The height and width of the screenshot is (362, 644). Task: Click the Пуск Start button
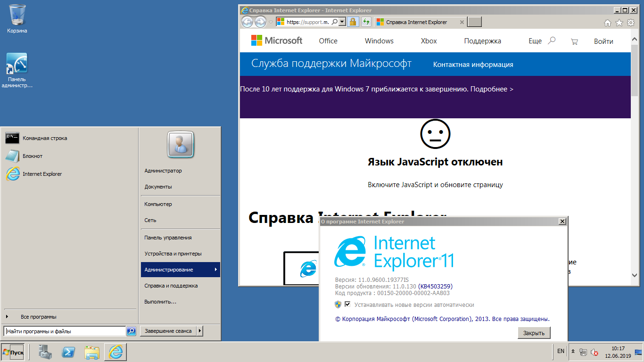[13, 352]
